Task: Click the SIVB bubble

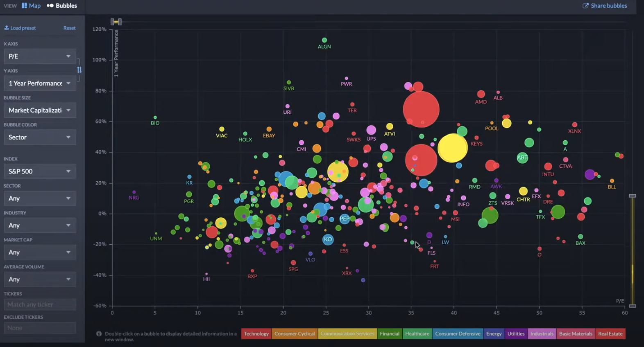Action: pos(289,83)
